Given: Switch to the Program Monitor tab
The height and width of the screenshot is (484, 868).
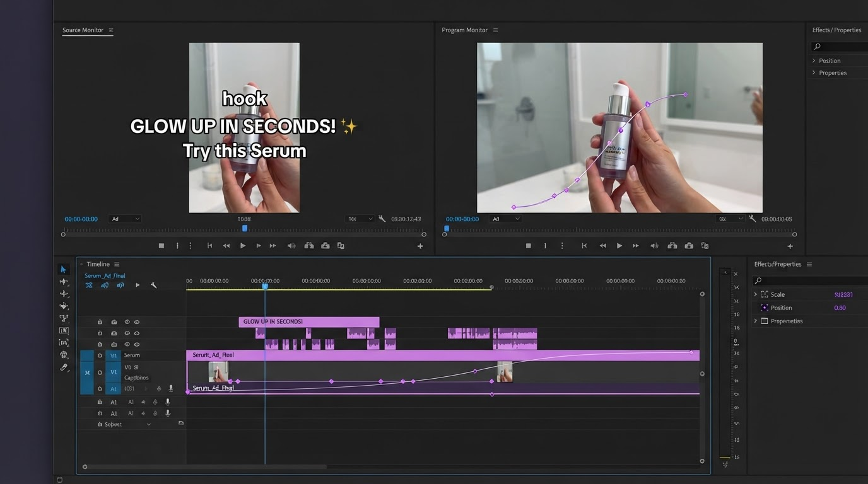Looking at the screenshot, I should pyautogui.click(x=465, y=30).
